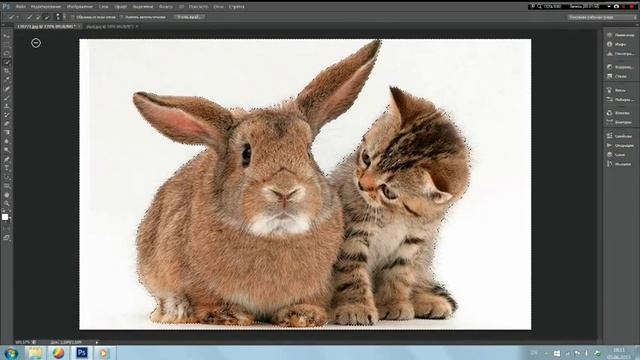Select the Zoom tool

pyautogui.click(x=7, y=203)
